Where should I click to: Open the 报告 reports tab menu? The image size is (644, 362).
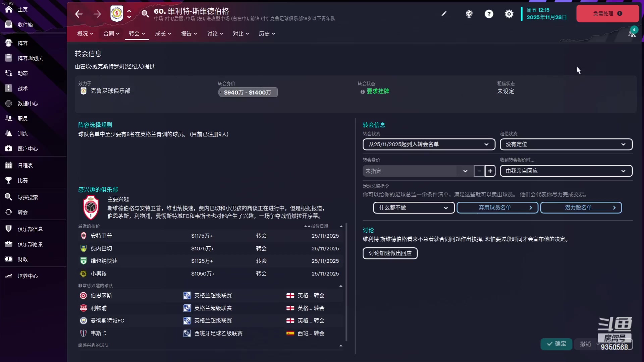[189, 34]
